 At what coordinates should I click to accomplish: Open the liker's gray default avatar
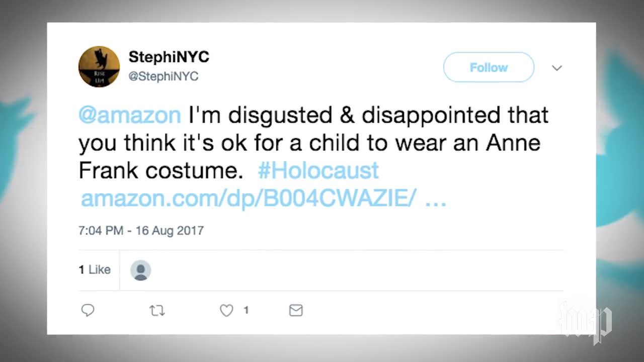tap(141, 270)
